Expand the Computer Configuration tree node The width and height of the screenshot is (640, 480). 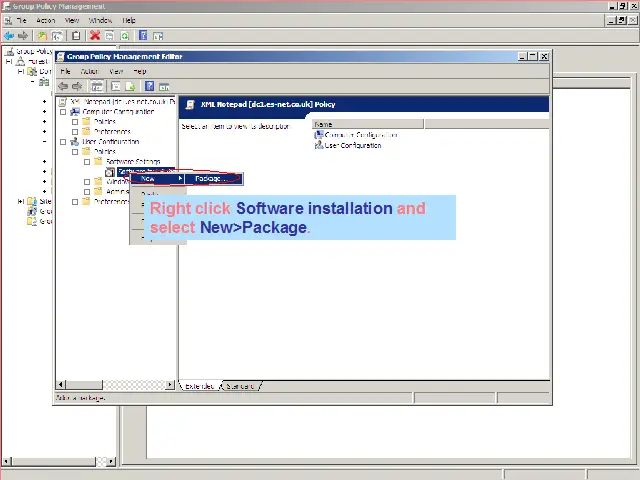pos(62,112)
